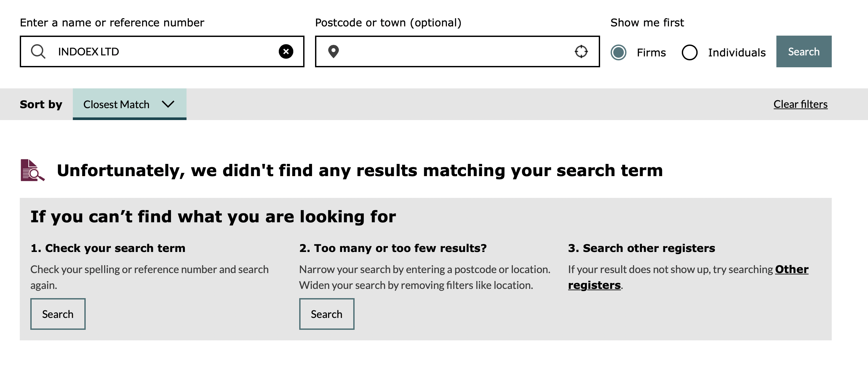Screen dimensions: 868x374
Task: Click the no-results document icon
Action: (32, 170)
